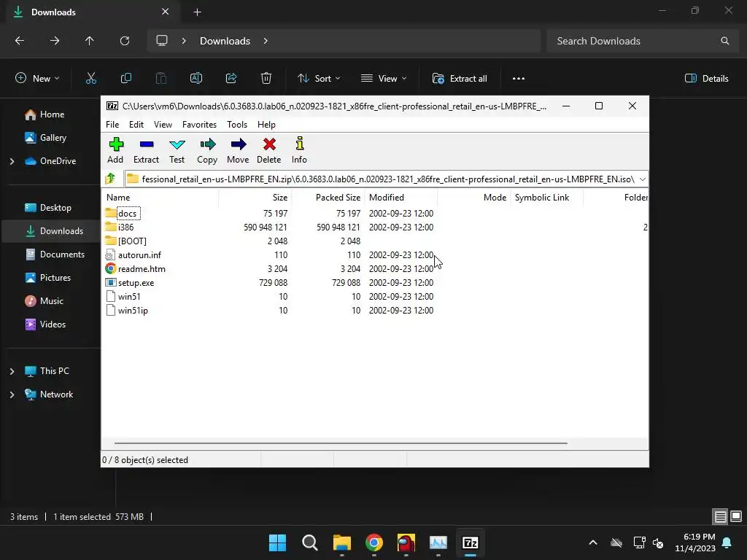This screenshot has height=560, width=747.
Task: Select the Copy tool in 7-Zip
Action: (207, 150)
